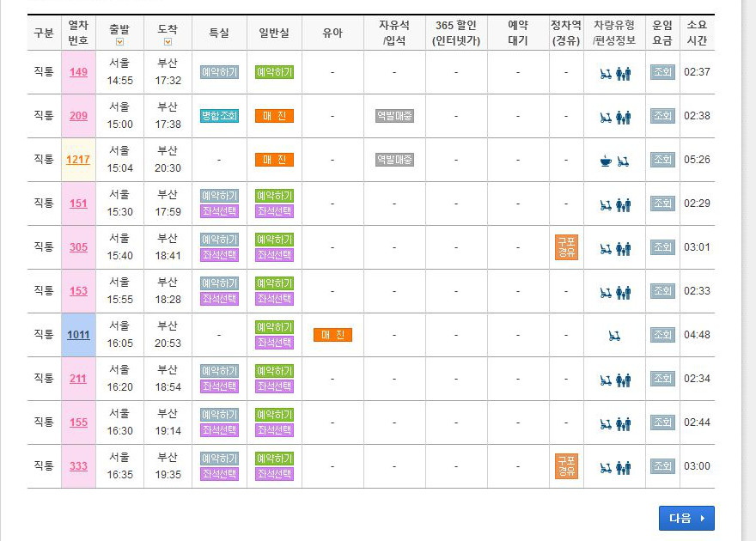Open the departure (출발) sort dropdown arrow

(119, 42)
